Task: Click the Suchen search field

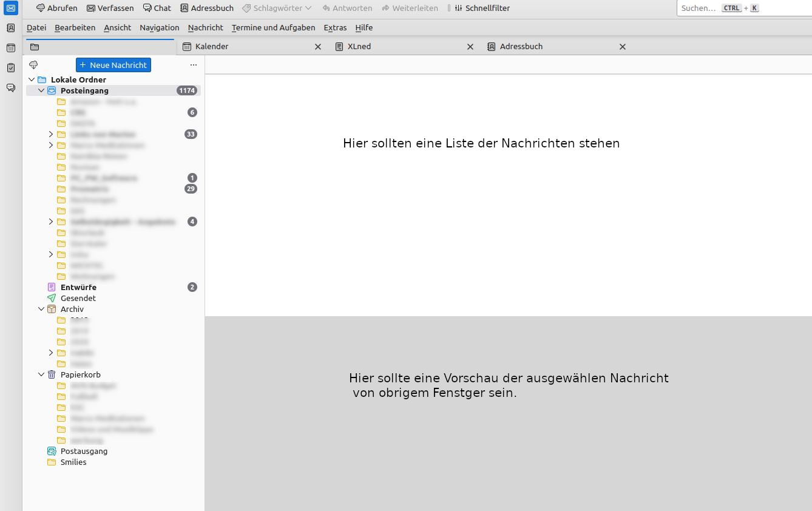Action: (x=698, y=8)
